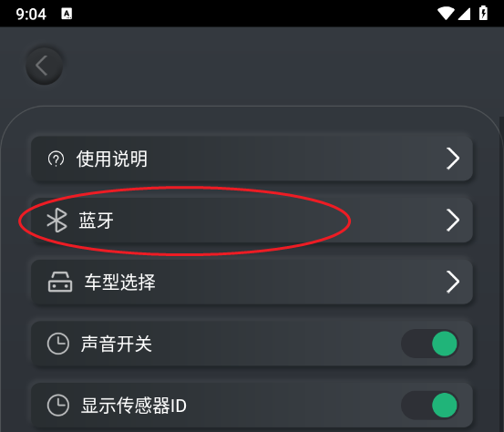Expand 车型选择 using the chevron

pyautogui.click(x=453, y=282)
